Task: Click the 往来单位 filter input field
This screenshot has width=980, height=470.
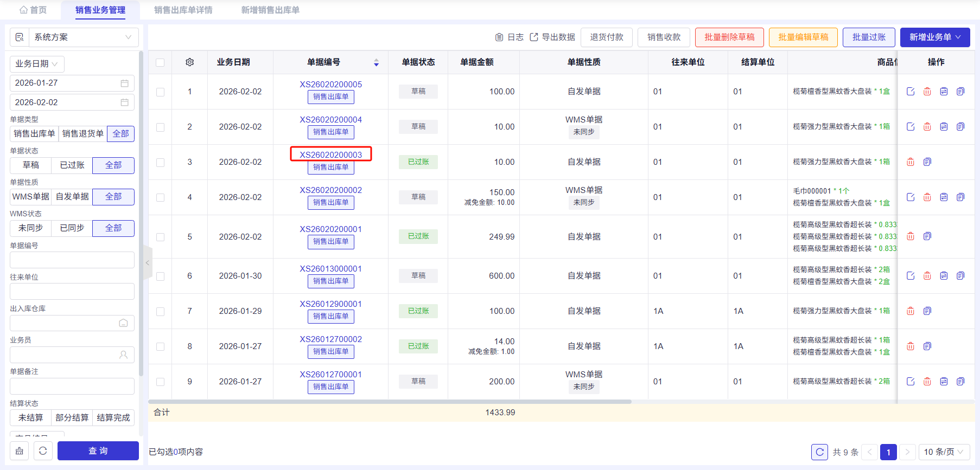Action: [72, 292]
